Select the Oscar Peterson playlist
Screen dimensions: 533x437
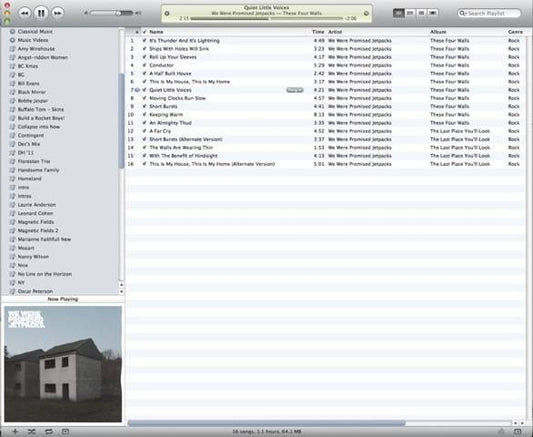35,291
